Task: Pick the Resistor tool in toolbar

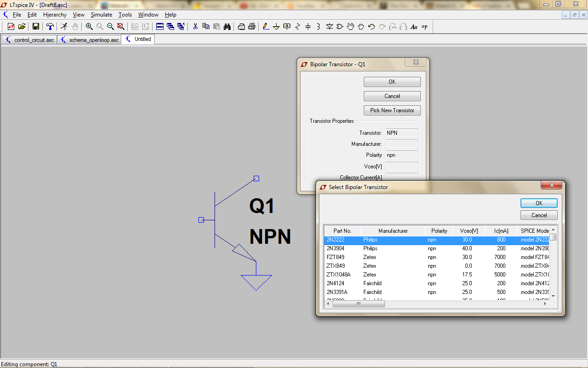Action: (297, 27)
